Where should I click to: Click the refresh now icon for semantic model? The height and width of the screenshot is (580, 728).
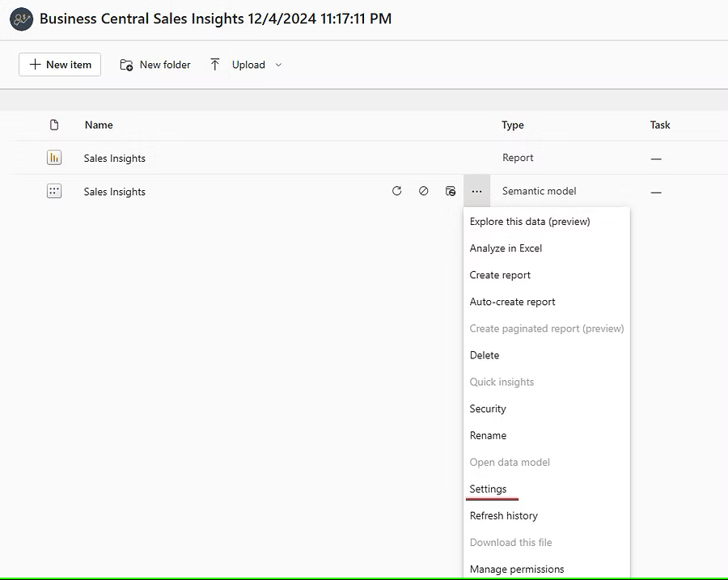click(x=396, y=191)
